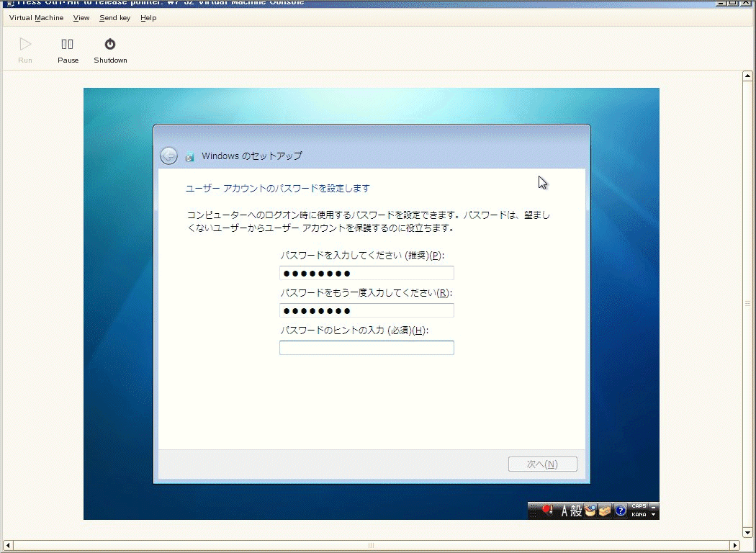Viewport: 756px width, 553px height.
Task: Click the Microsoft IME red ball icon
Action: coord(546,510)
